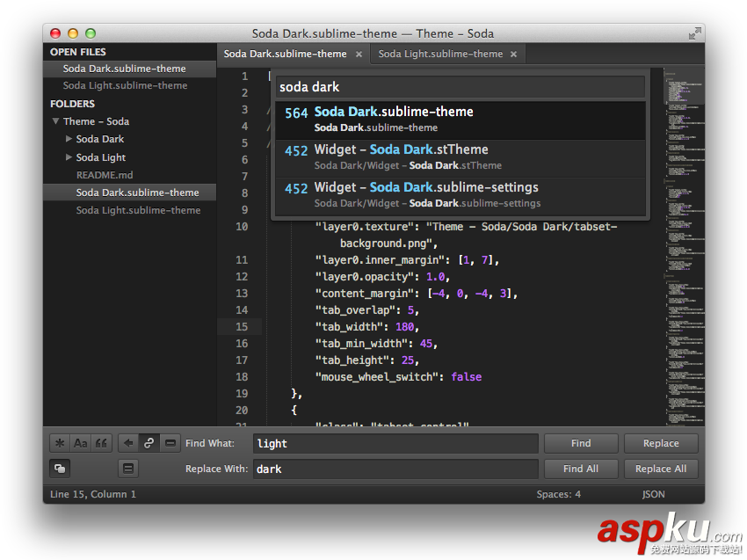Select Soda Dark.sublime-theme in Open Files
This screenshot has height=560, width=747.
point(129,69)
